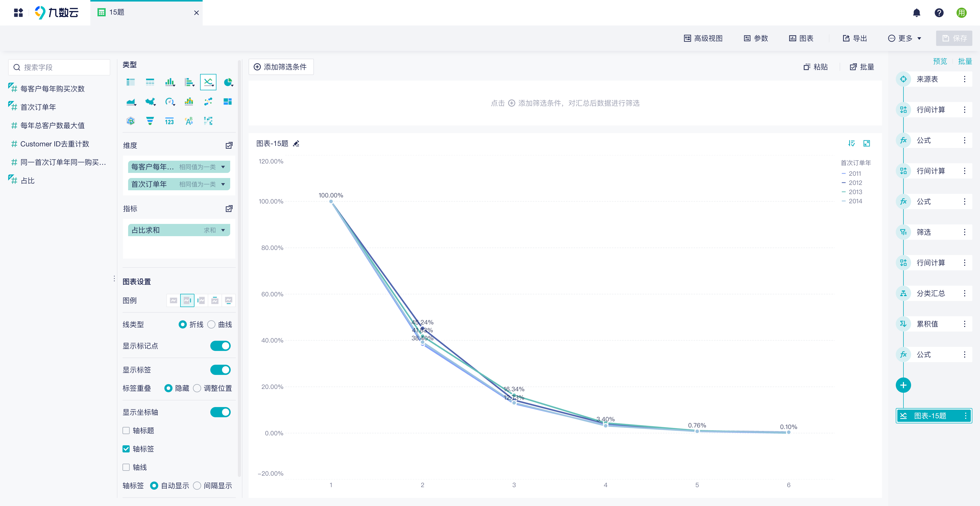
Task: Open options for the 分类汇总 step
Action: click(964, 293)
